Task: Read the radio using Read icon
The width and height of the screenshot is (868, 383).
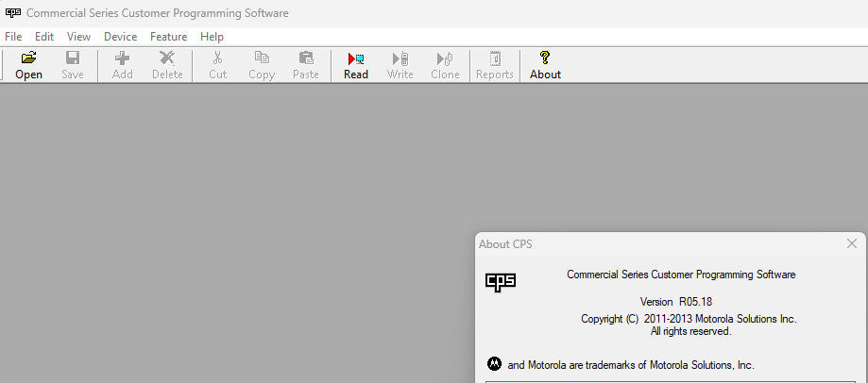Action: 356,58
